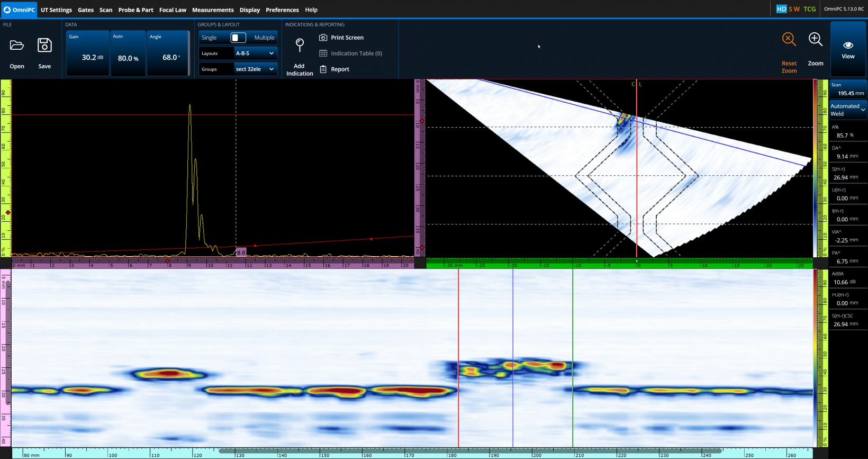Expand the Automated Weld readings dropdown
The height and width of the screenshot is (459, 868).
[x=848, y=110]
